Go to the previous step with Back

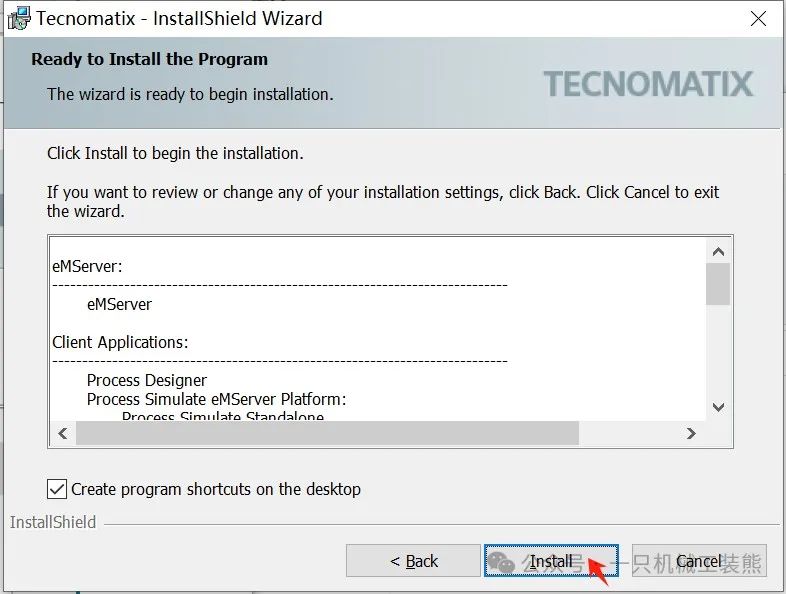pos(413,561)
